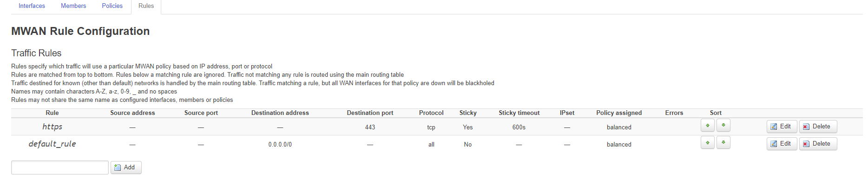This screenshot has height=181, width=868.
Task: Add a new rule with Add button
Action: click(x=126, y=168)
